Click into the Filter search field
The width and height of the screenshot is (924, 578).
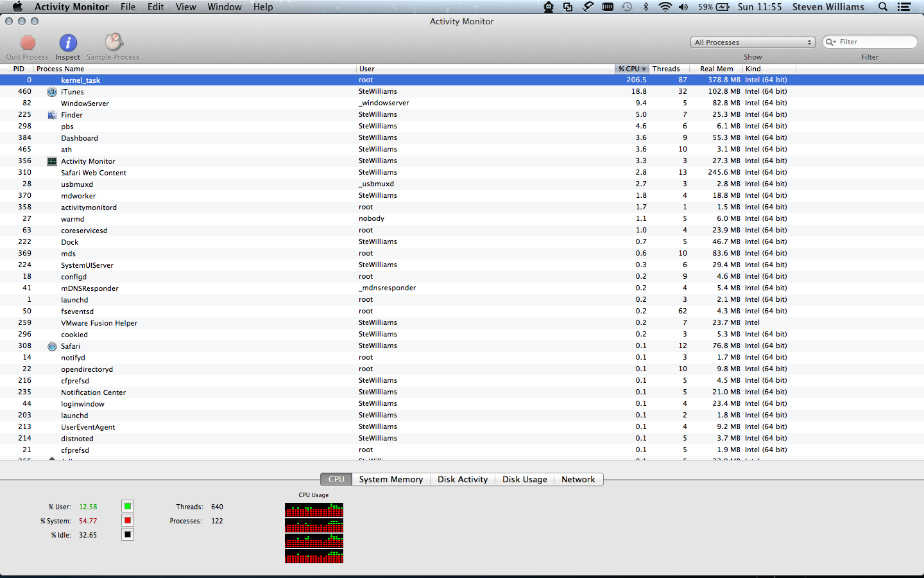tap(870, 42)
